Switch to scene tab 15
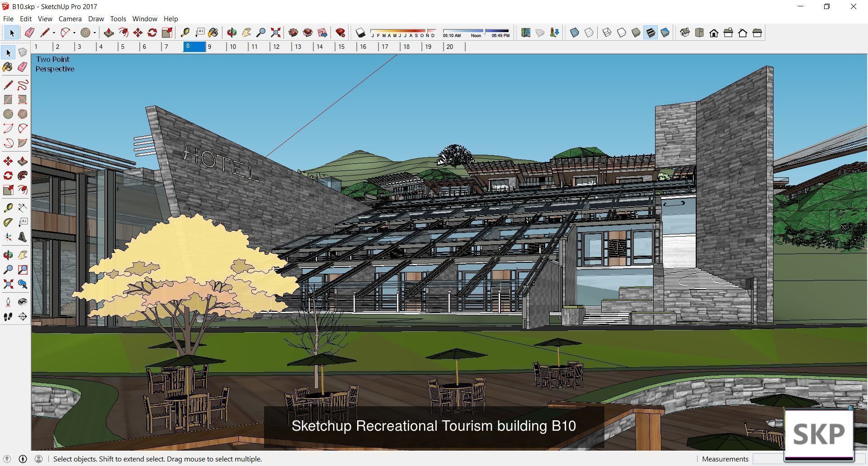868x466 pixels. (x=346, y=47)
